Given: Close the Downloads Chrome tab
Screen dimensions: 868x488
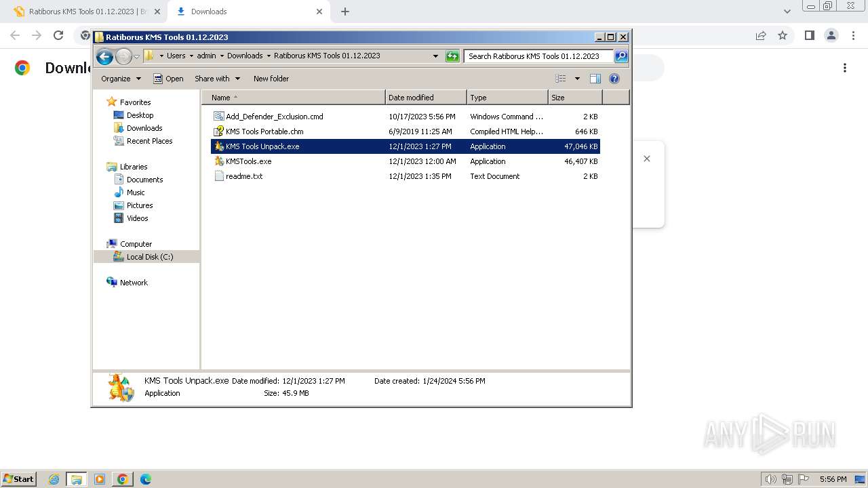Looking at the screenshot, I should pyautogui.click(x=319, y=12).
